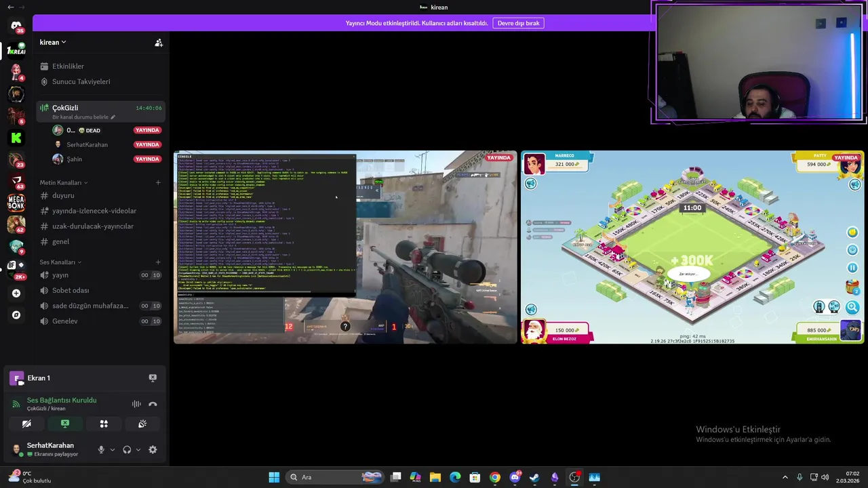
Task: Open Windows Start menu
Action: click(274, 477)
